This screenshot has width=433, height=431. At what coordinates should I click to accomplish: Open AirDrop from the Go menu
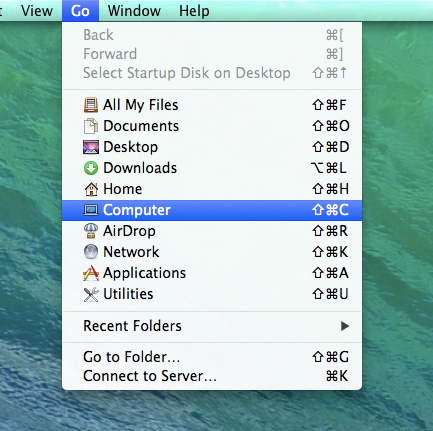pos(212,231)
